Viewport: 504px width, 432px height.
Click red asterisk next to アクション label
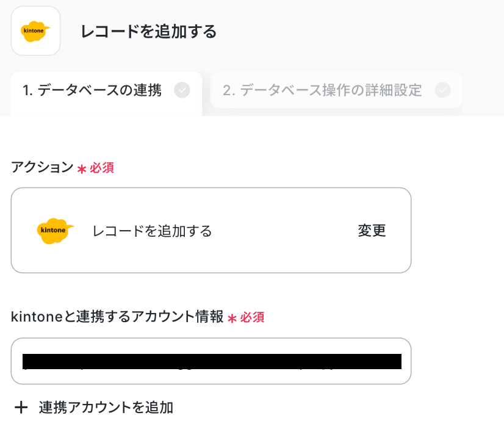(x=82, y=168)
